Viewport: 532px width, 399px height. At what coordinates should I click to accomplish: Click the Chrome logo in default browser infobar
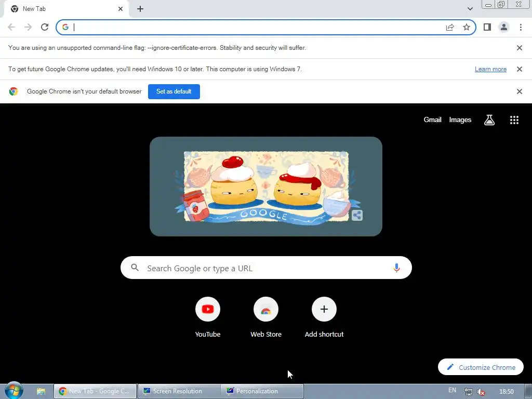coord(14,91)
